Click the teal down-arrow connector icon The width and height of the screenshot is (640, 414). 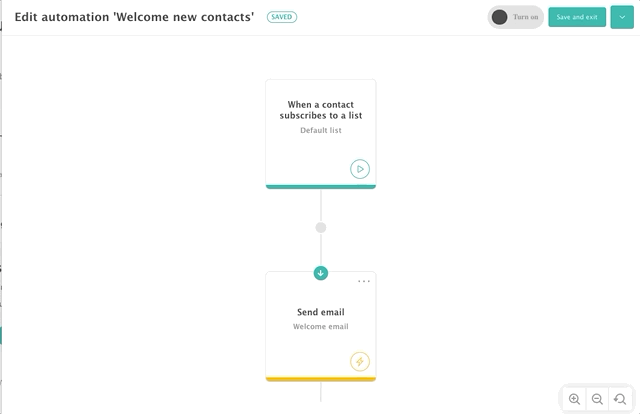pyautogui.click(x=321, y=273)
